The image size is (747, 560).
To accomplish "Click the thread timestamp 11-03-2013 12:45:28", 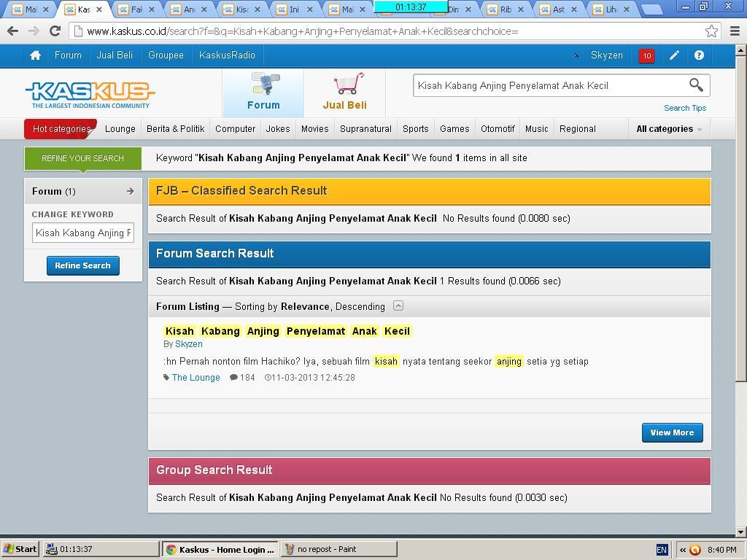I will [310, 378].
